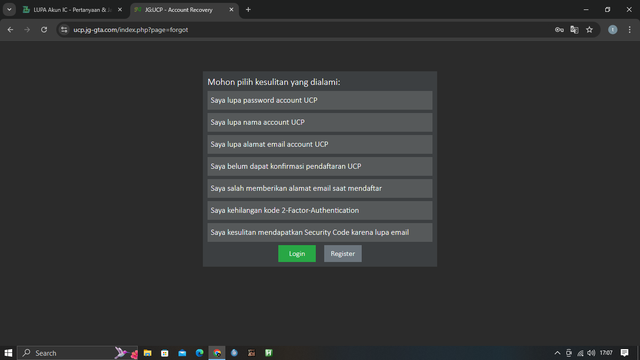
Task: Go back to the previous page
Action: 10,30
